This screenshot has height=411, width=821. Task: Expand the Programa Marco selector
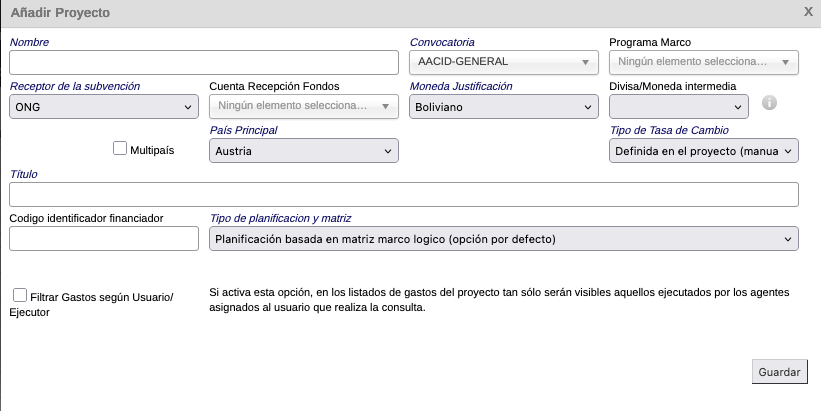coord(703,62)
